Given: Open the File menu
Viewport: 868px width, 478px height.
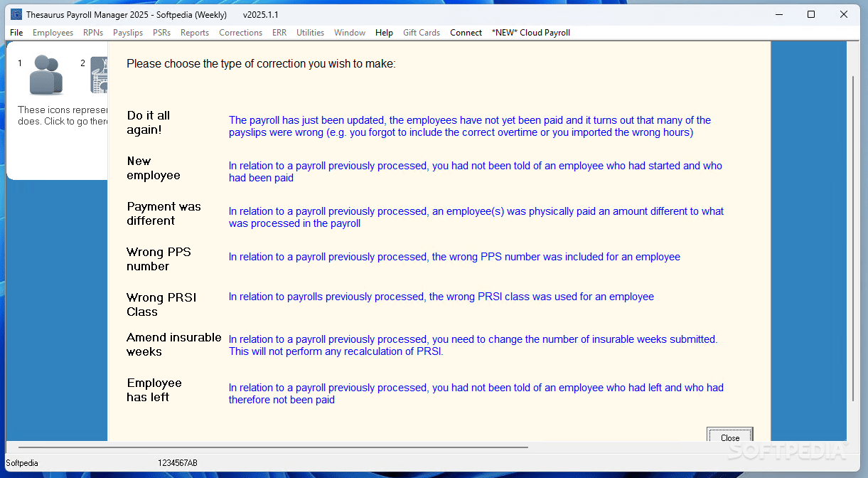Looking at the screenshot, I should [16, 32].
